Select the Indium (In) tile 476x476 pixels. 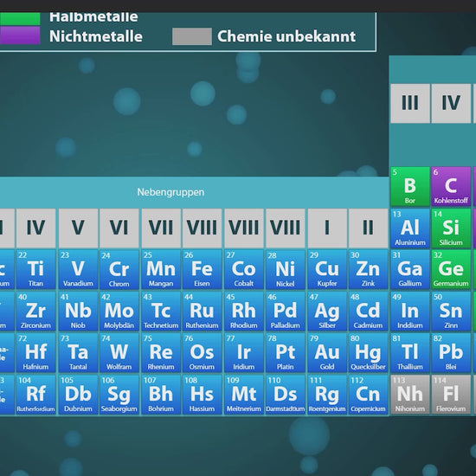coord(410,312)
